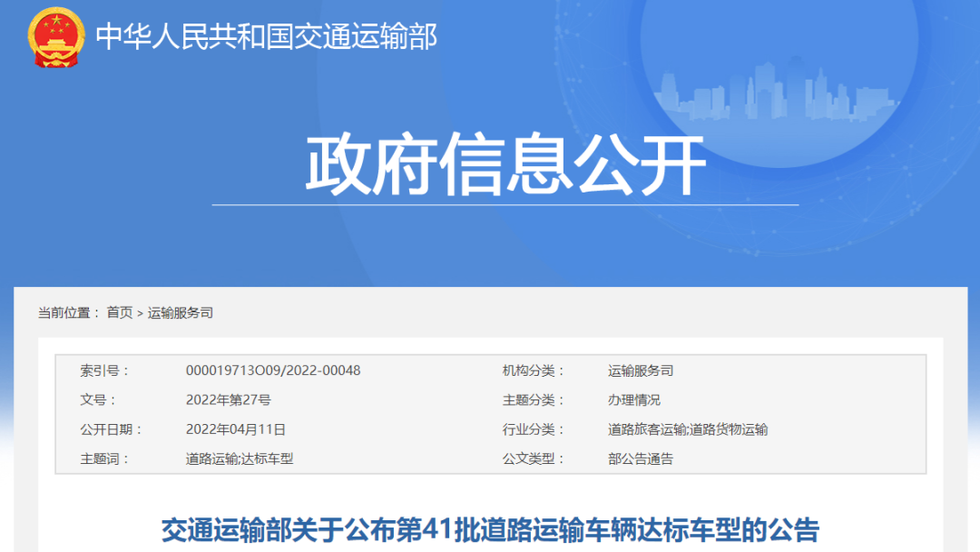Click the 机构分类 field label
The height and width of the screenshot is (552, 980).
click(534, 370)
